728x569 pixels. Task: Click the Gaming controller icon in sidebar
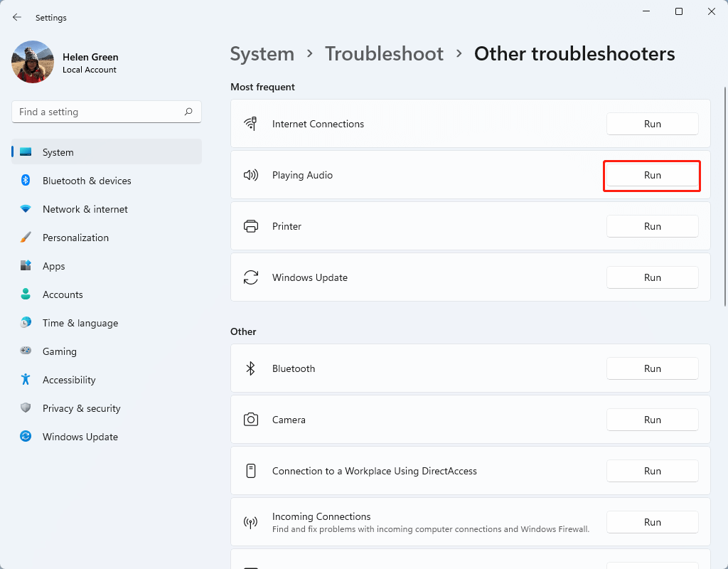pos(26,351)
